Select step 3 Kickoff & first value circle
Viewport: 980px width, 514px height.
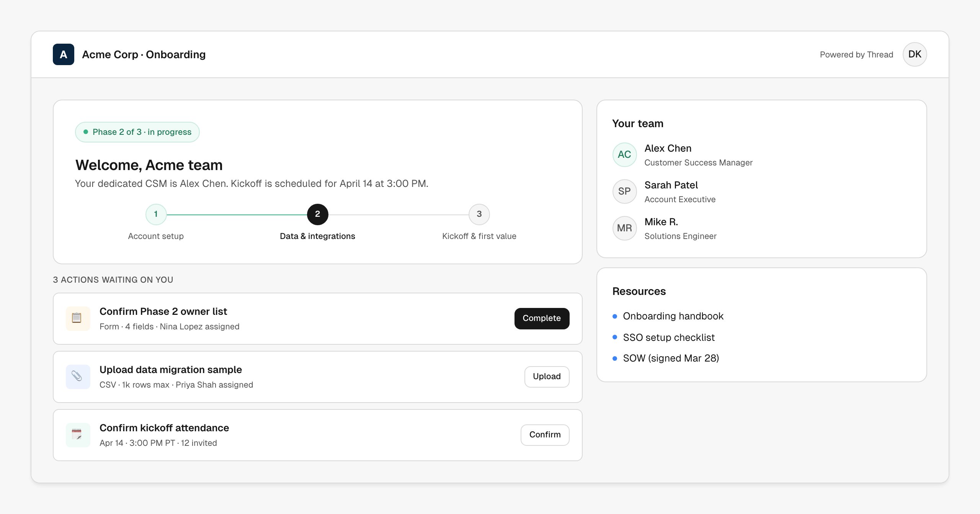pyautogui.click(x=479, y=214)
